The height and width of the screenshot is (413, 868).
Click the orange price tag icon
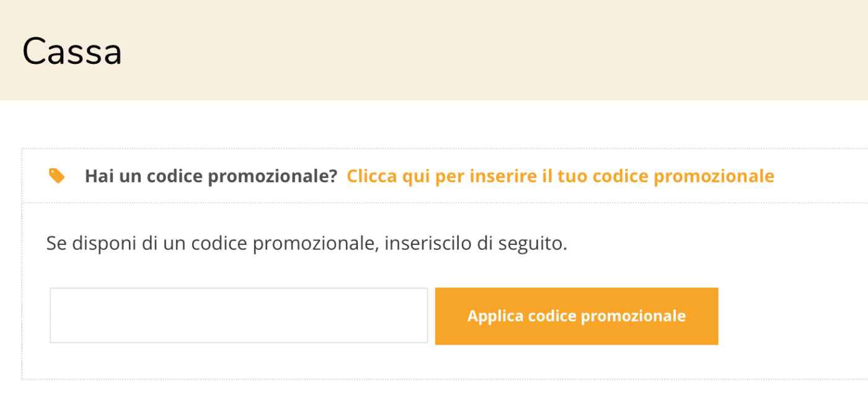56,176
